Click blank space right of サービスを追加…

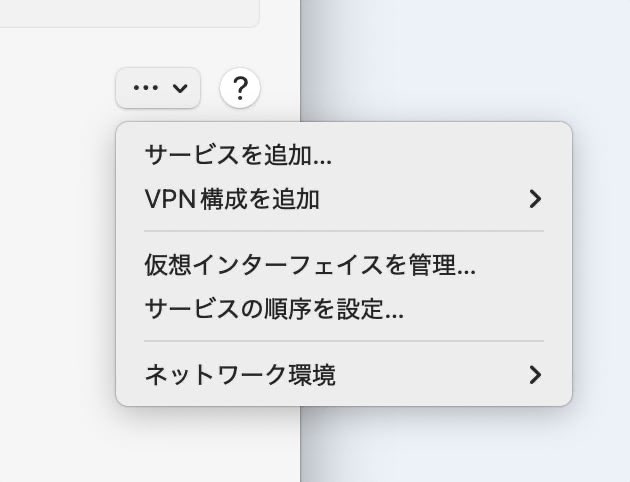[x=448, y=155]
